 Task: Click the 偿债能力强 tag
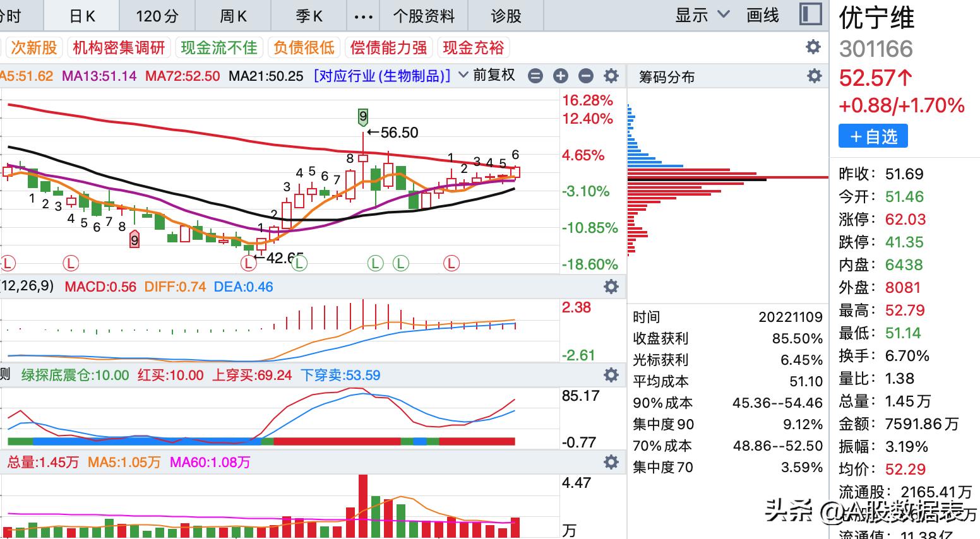tap(388, 48)
